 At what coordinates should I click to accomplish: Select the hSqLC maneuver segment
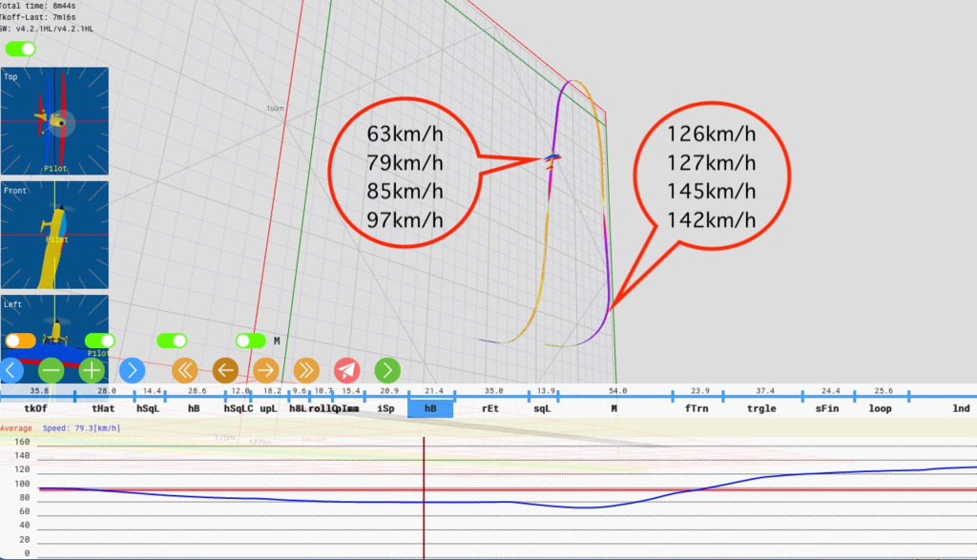pyautogui.click(x=238, y=408)
